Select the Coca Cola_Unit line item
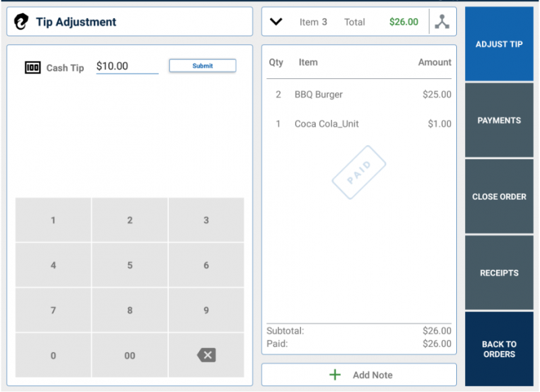The image size is (540, 392). click(359, 124)
